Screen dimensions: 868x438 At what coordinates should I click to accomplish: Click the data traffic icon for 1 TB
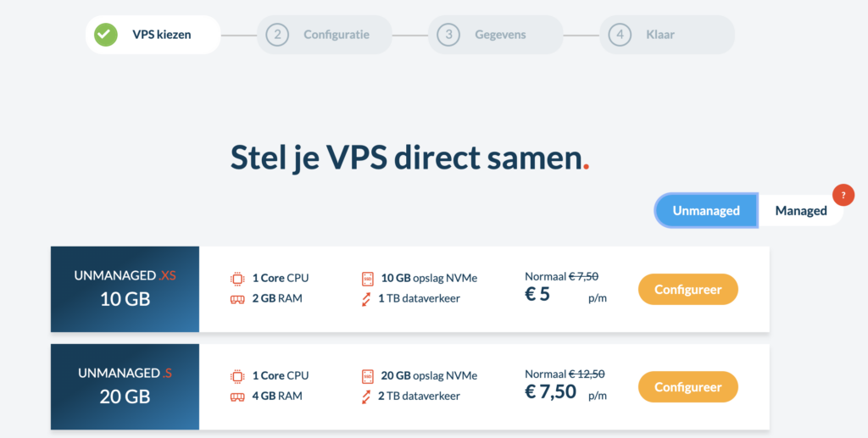click(367, 298)
